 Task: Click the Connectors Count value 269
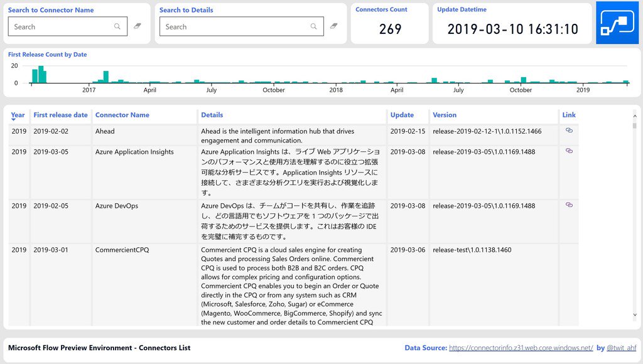(x=390, y=29)
